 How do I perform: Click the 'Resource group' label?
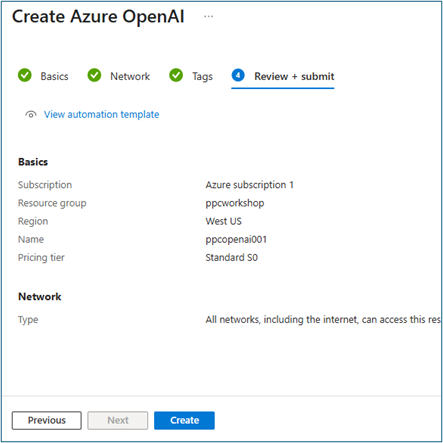tap(52, 203)
